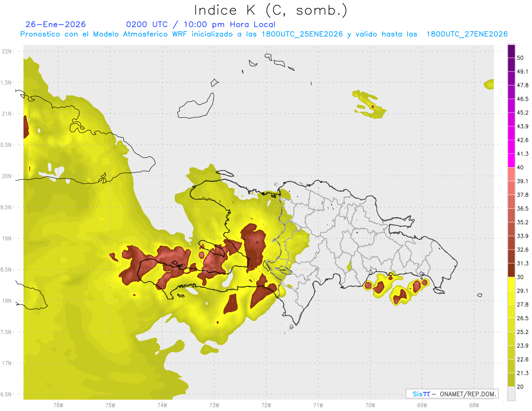The width and height of the screenshot is (532, 411).
Task: Click the 'Indice K (C, somb.)' title
Action: 270,10
